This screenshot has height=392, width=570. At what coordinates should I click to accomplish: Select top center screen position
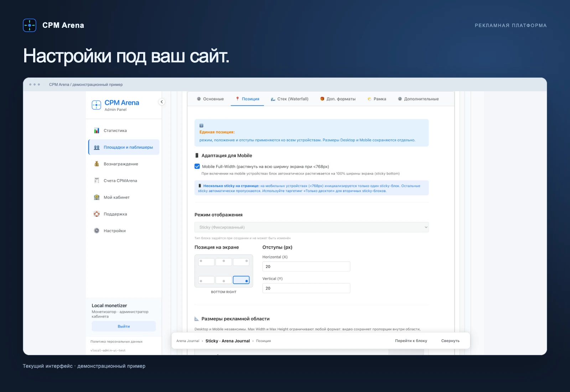point(224,262)
